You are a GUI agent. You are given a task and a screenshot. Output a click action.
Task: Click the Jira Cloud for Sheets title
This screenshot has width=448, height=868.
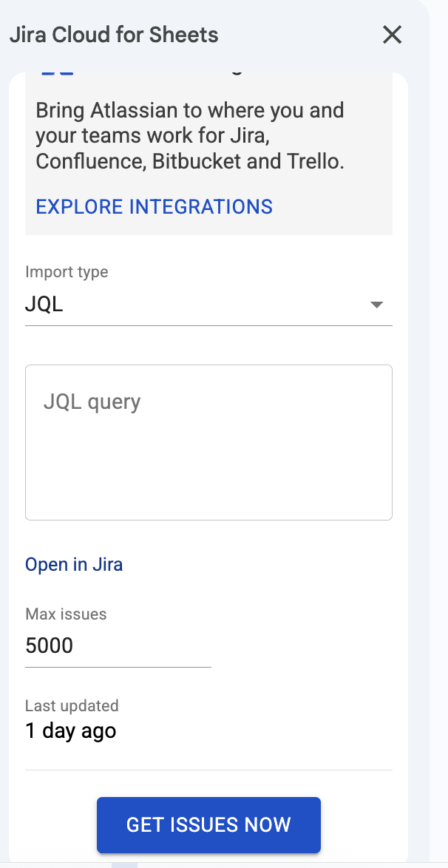(x=114, y=35)
